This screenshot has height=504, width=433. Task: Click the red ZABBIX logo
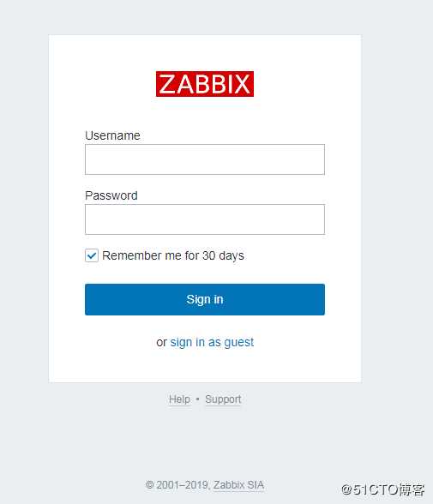(205, 84)
